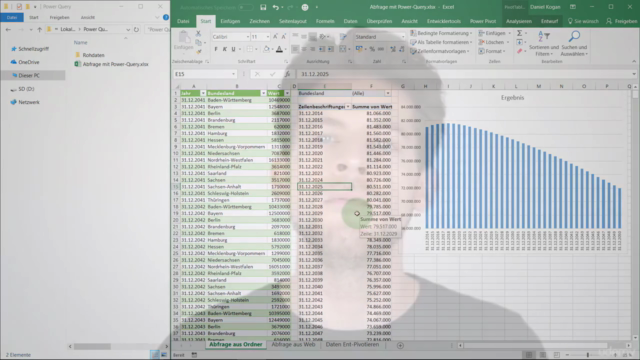Toggle right text alignment
This screenshot has width=640, height=360.
click(x=312, y=49)
